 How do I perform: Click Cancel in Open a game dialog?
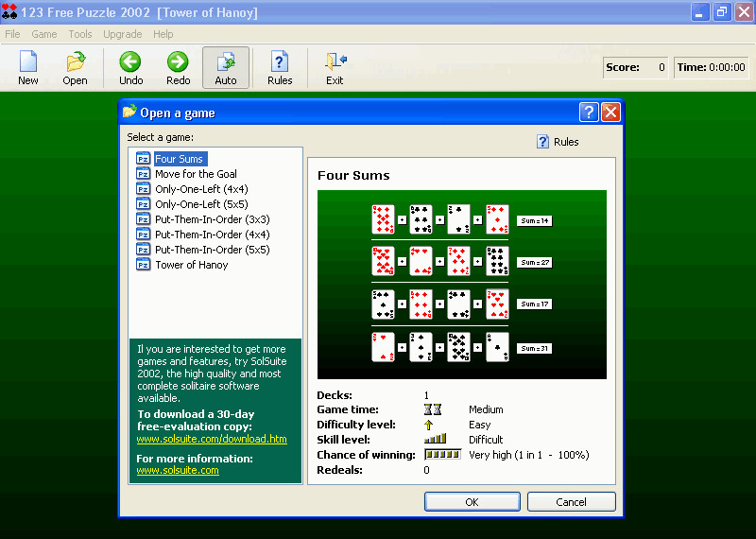(572, 501)
